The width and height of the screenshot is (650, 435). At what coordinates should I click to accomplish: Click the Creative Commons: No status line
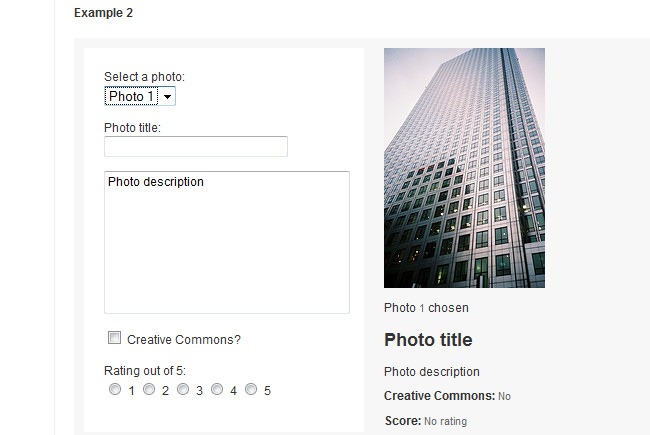pos(447,396)
